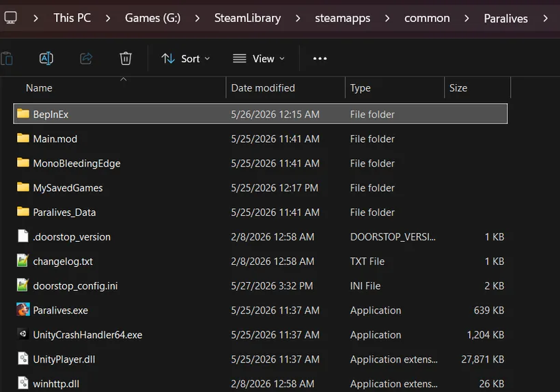The image size is (560, 392).
Task: Expand chevron after Games (G:)
Action: [197, 18]
